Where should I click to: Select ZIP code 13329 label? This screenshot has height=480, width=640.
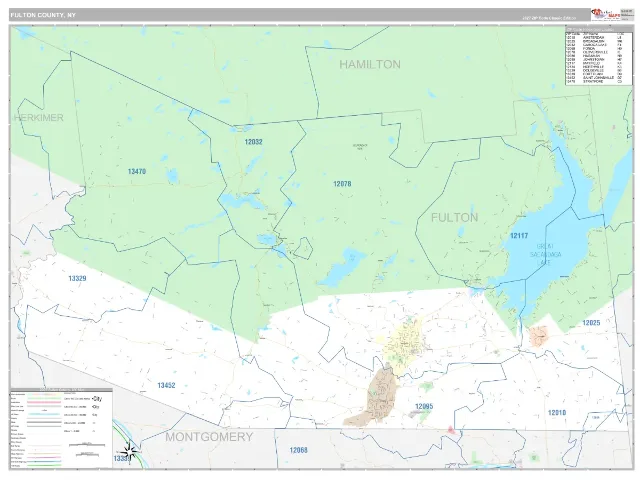[x=77, y=278]
